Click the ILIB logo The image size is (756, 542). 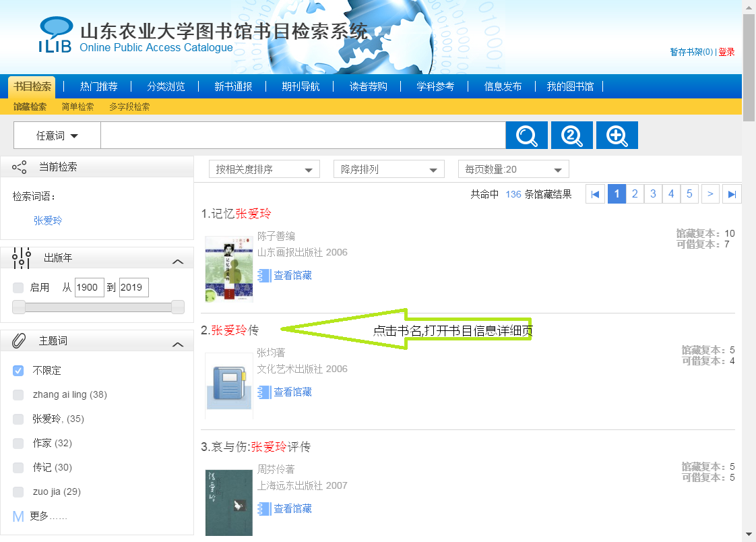(55, 35)
